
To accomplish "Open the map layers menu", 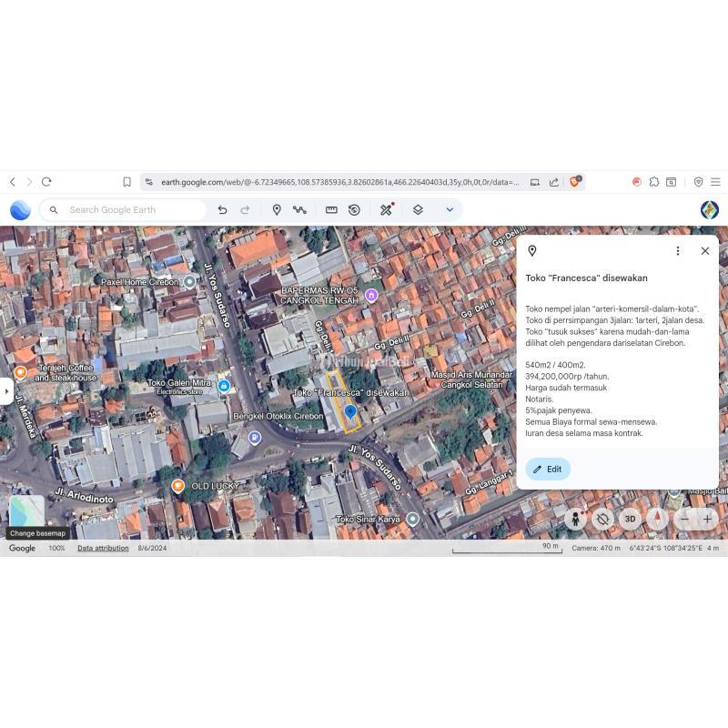I will click(x=418, y=210).
